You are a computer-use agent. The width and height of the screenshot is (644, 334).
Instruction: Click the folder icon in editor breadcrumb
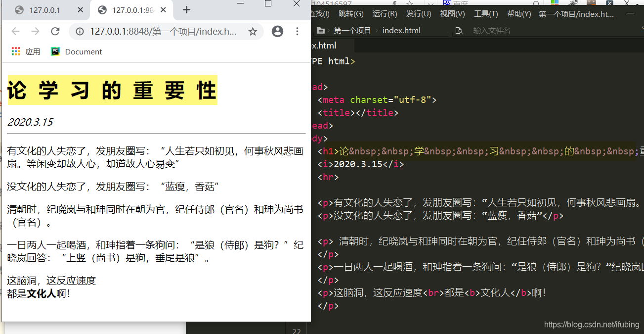tap(320, 30)
